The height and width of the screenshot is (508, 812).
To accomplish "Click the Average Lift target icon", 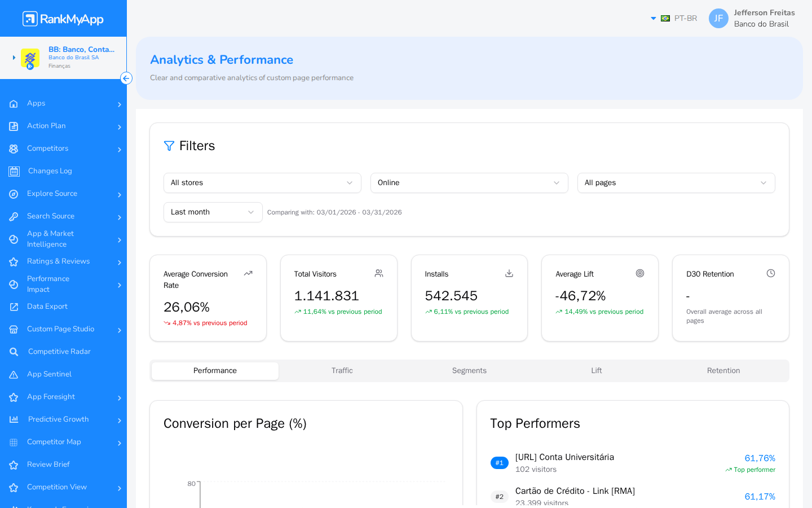I will point(640,273).
